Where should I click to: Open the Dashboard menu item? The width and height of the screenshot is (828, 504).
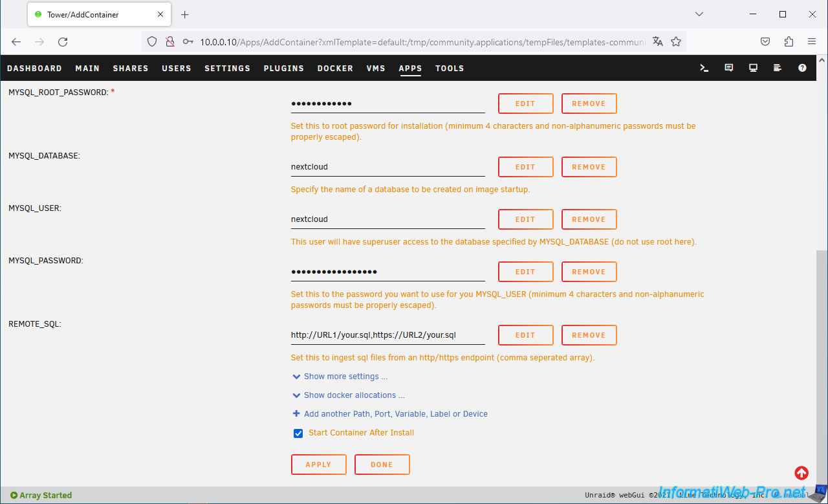coord(34,68)
